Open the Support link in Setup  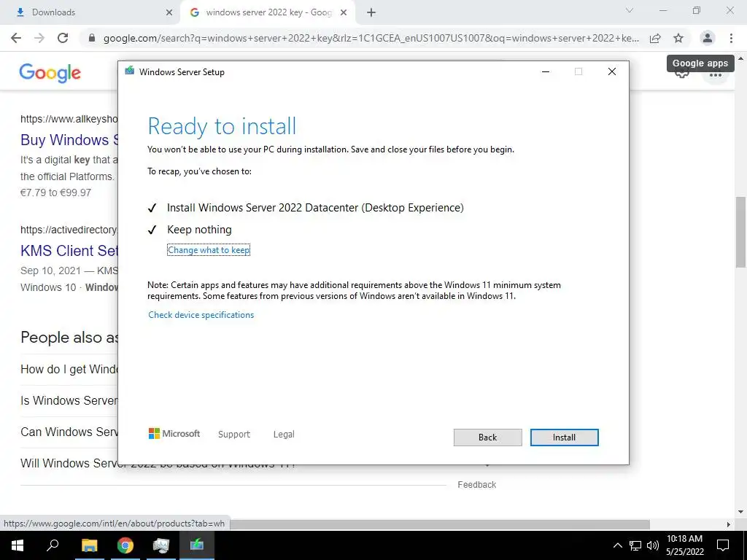pos(234,435)
